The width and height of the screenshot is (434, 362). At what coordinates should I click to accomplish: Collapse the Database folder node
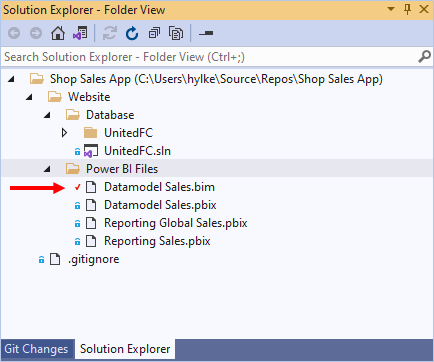(x=47, y=115)
